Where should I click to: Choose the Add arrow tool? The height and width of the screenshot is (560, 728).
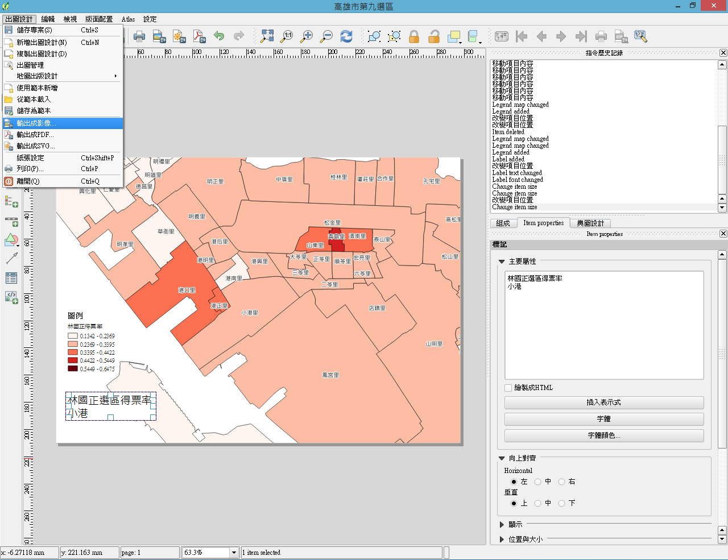[x=11, y=259]
